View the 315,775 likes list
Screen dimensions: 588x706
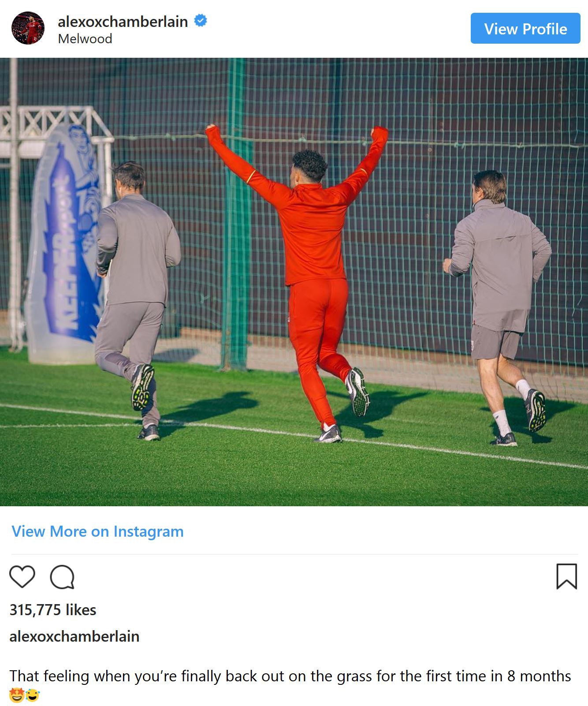[x=53, y=610]
